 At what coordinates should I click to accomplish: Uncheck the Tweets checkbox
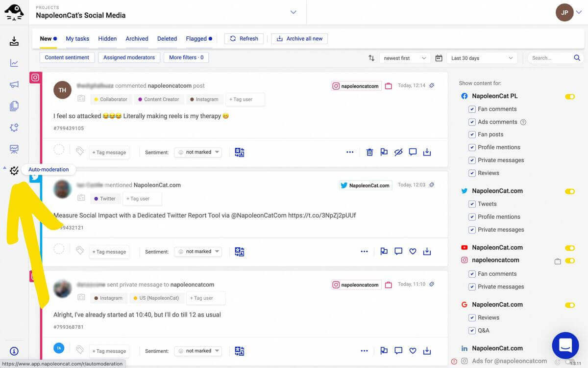tap(472, 204)
